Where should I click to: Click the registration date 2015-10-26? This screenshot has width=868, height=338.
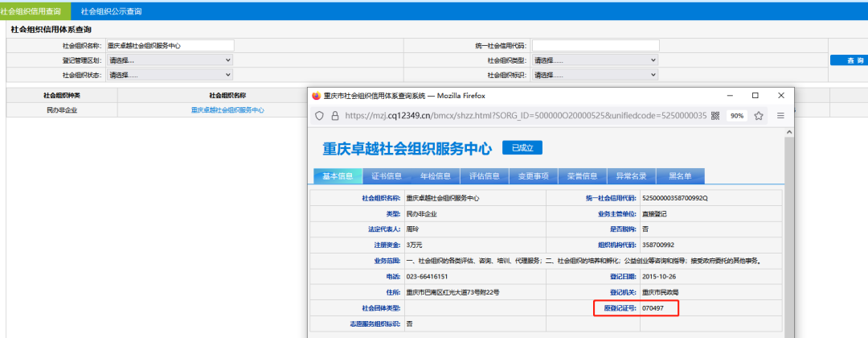pos(659,277)
